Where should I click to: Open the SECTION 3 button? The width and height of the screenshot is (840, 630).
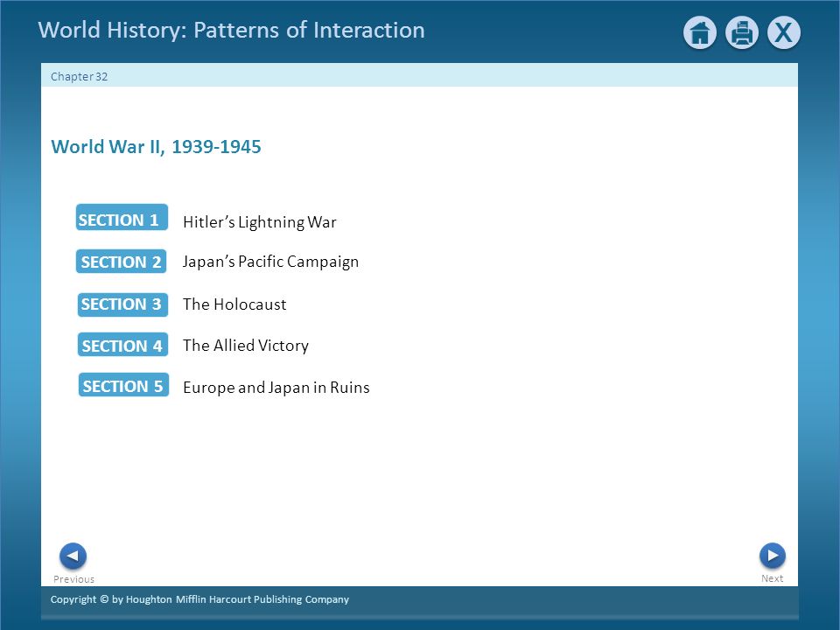122,304
